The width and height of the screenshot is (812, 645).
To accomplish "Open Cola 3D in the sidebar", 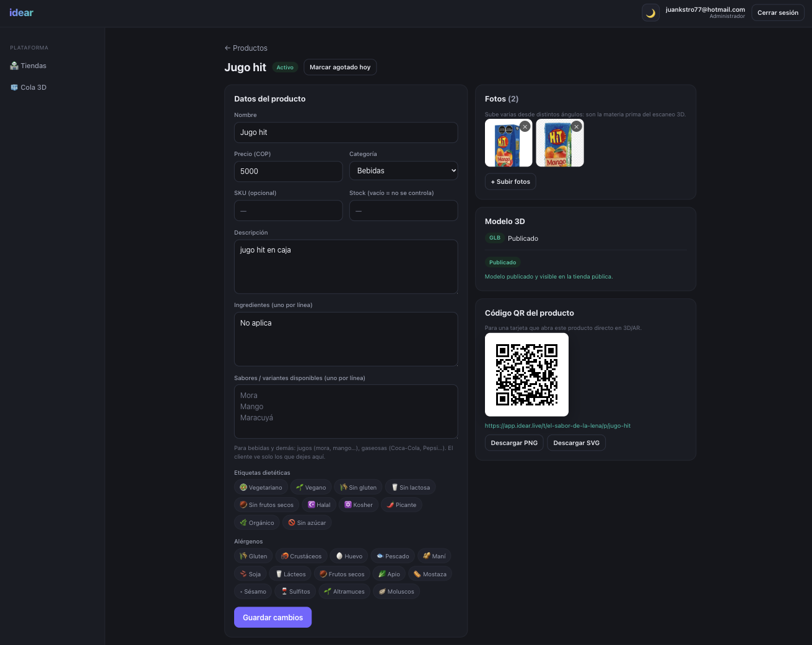I will pos(28,87).
